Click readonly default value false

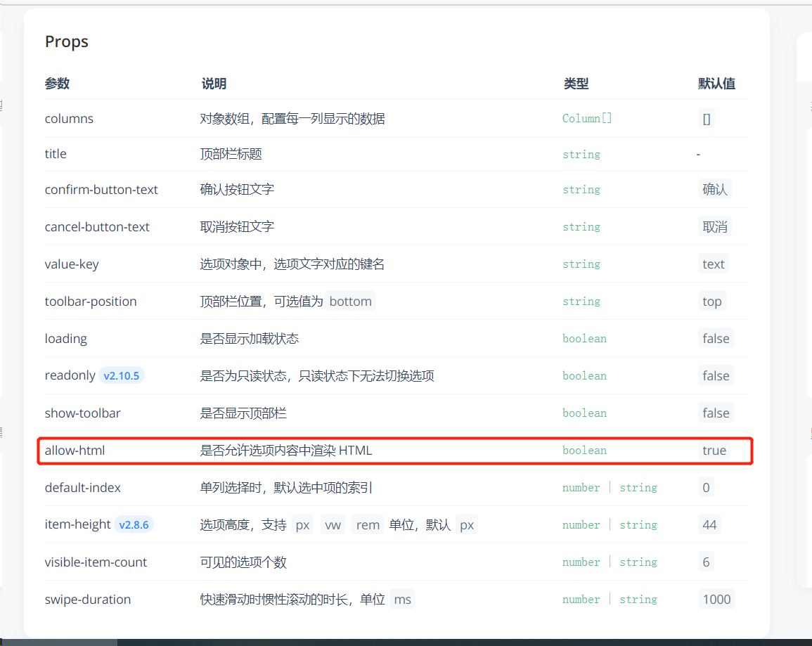click(x=716, y=376)
